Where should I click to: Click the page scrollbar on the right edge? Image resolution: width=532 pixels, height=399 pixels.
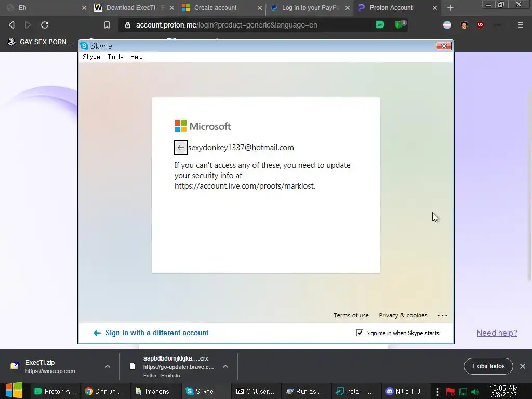(530, 183)
